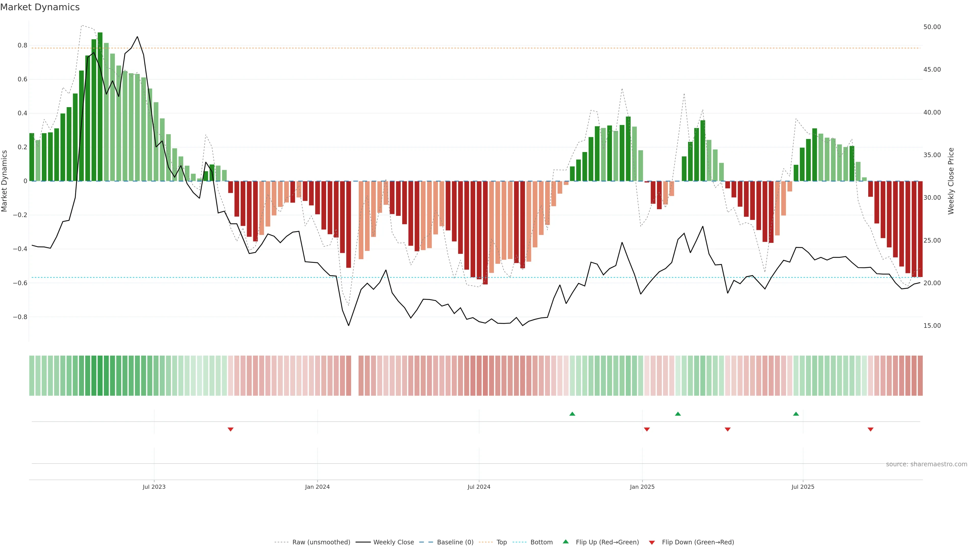980x551 pixels.
Task: Click the green flip-up marker between Jan and Jul 2025
Action: coord(678,414)
